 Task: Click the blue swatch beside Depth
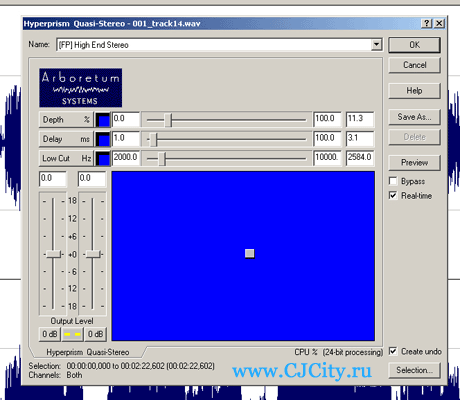103,120
